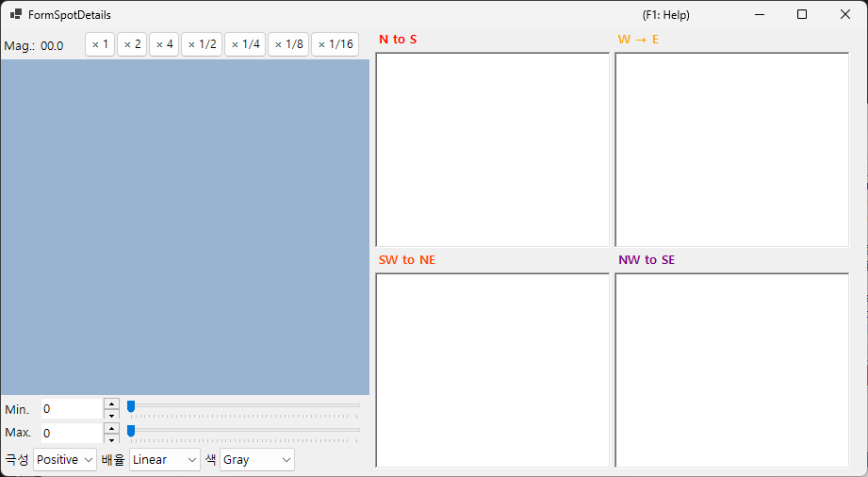Decrease the Min. value with down arrow
Screen dimensions: 868x477
[x=112, y=415]
